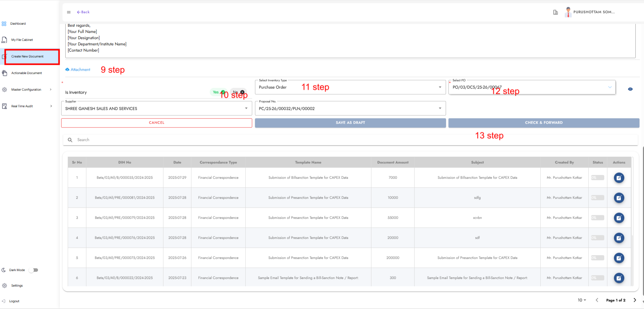Viewport: 644px width, 309px height.
Task: Click the eye icon beside Select PO
Action: click(630, 89)
